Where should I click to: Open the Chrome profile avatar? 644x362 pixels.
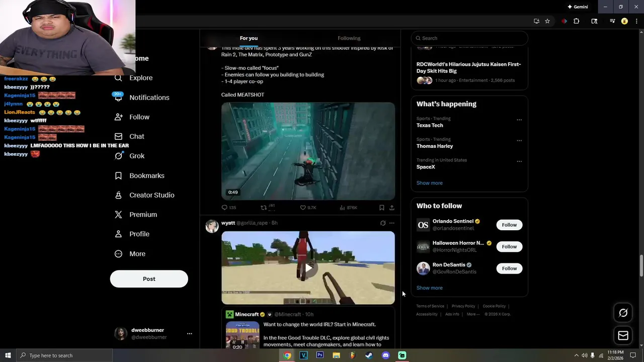pos(624,21)
